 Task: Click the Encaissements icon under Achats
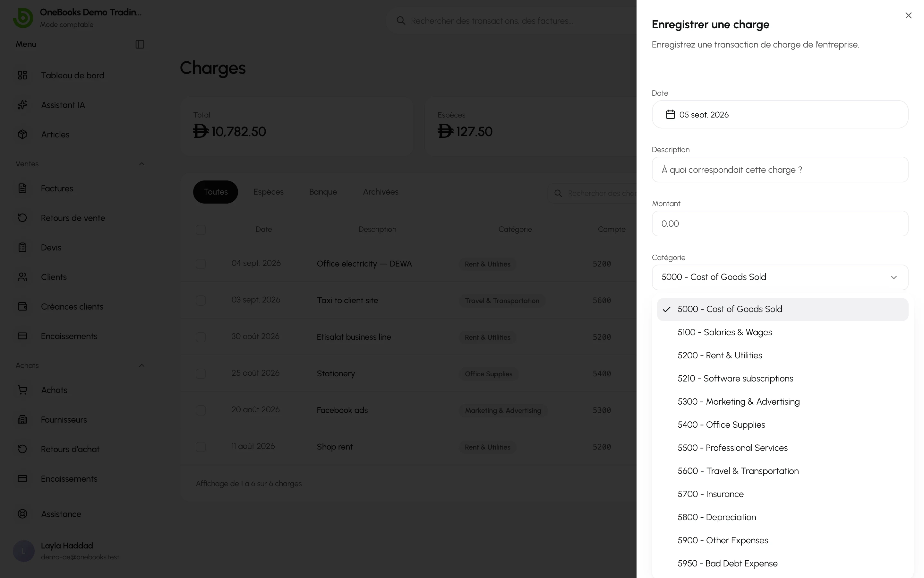click(x=22, y=478)
